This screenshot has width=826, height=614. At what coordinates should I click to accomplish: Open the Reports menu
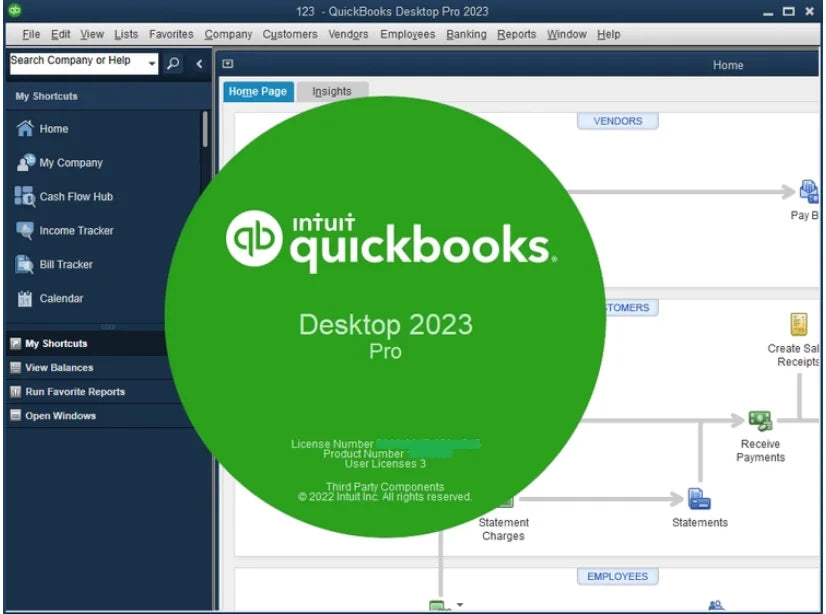pyautogui.click(x=516, y=34)
